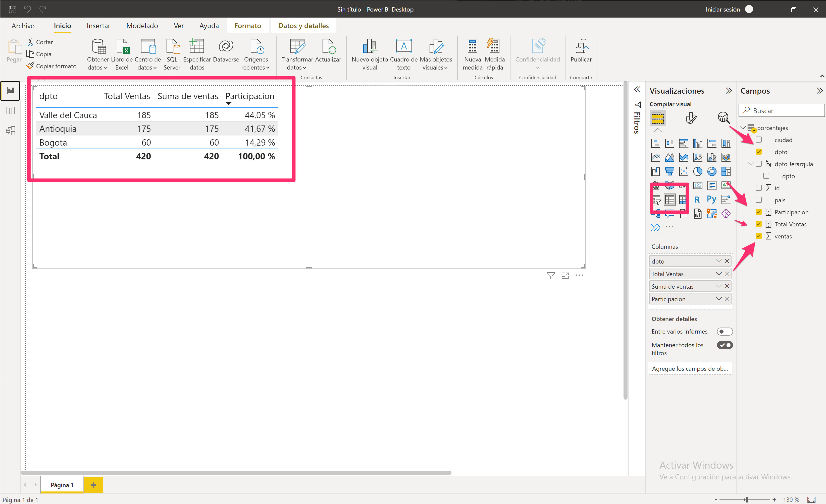Switch to the Insertar ribbon tab
The width and height of the screenshot is (826, 504).
coord(98,26)
